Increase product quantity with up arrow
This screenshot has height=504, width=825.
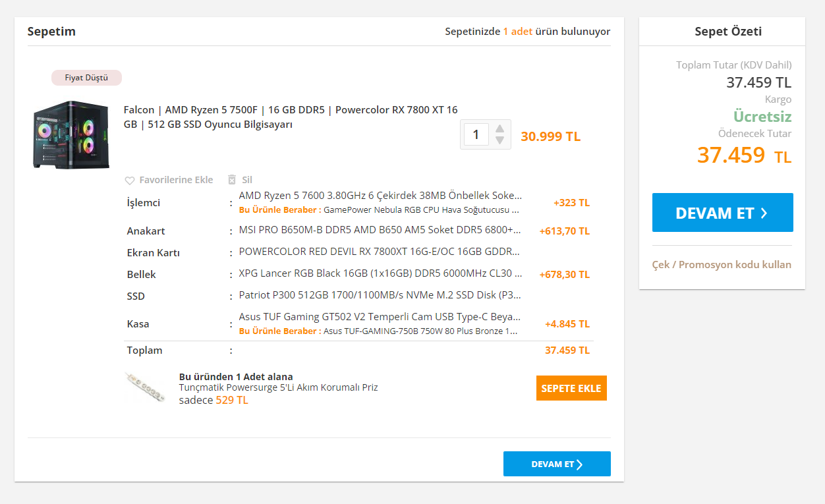(500, 128)
